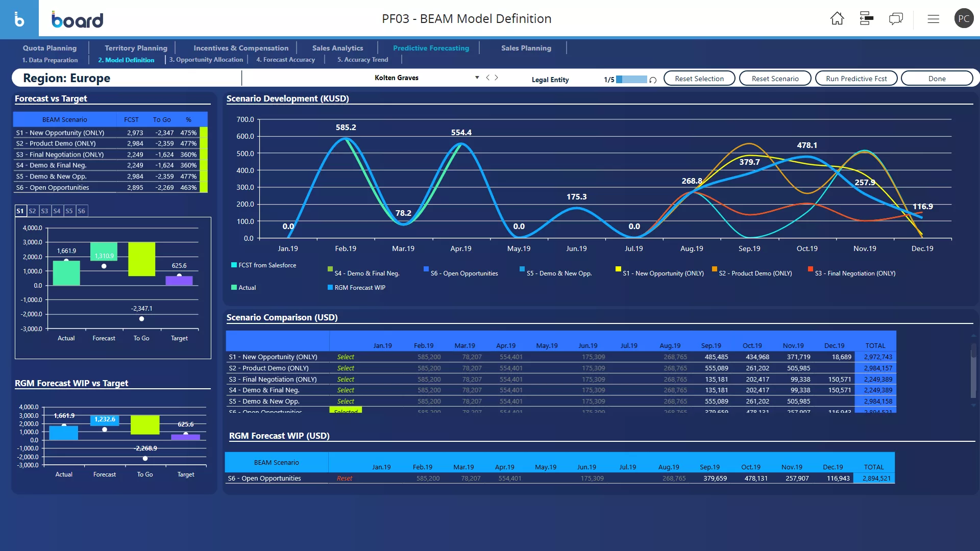
Task: Open the hamburger menu icon
Action: pyautogui.click(x=934, y=19)
